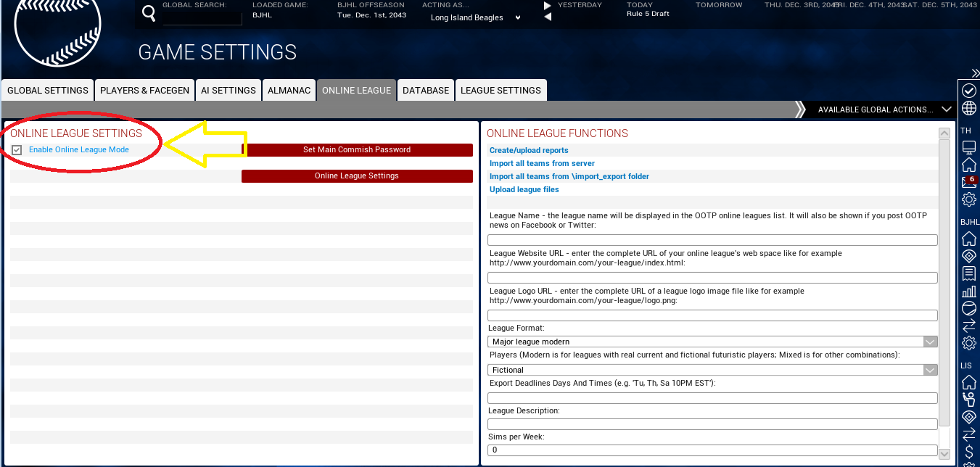Open the Players type dropdown showing Fictional

(x=930, y=370)
